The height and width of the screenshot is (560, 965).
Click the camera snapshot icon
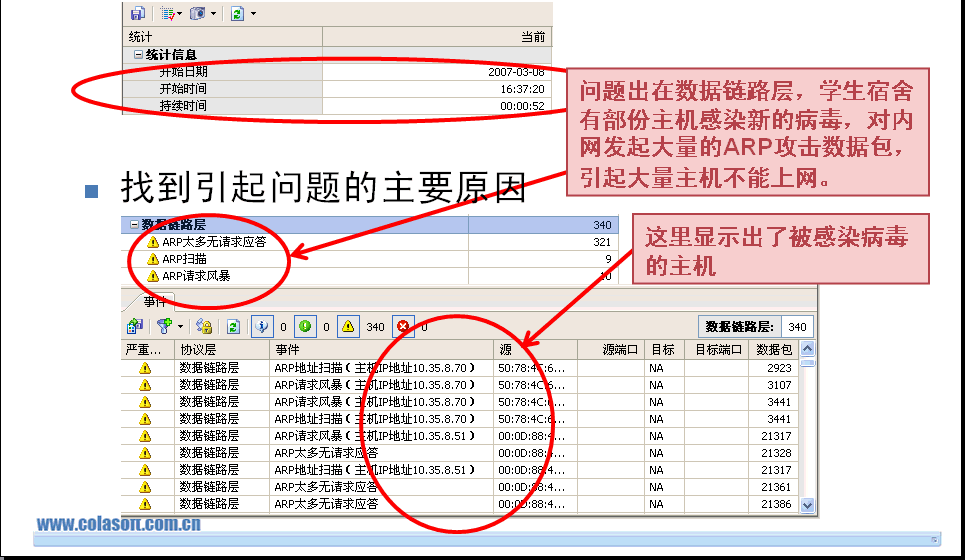pyautogui.click(x=198, y=14)
